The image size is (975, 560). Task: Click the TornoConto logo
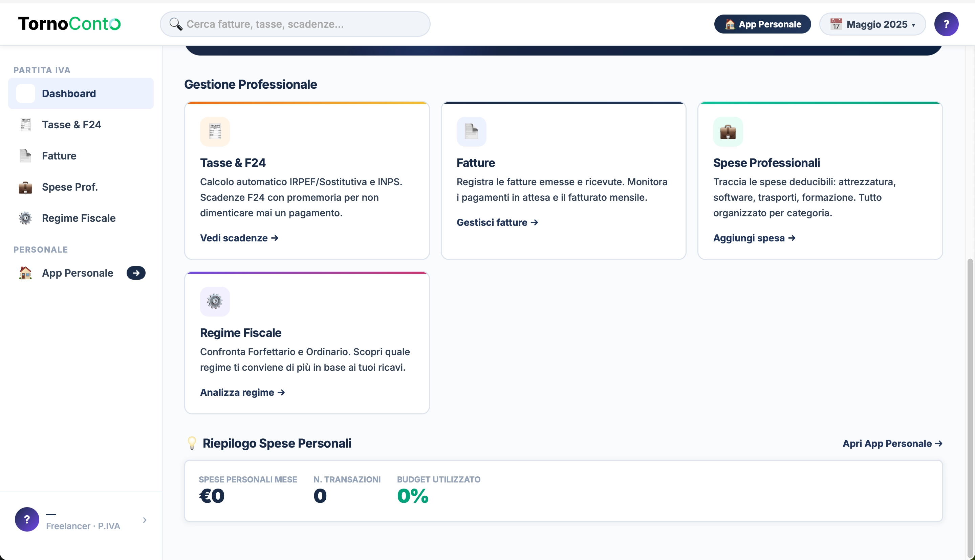point(70,24)
